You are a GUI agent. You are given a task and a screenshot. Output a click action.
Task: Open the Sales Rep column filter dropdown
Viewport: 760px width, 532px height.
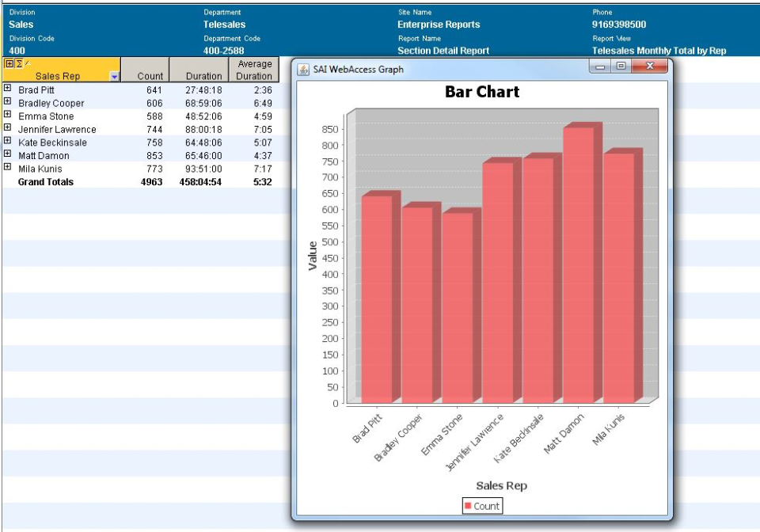tap(115, 76)
